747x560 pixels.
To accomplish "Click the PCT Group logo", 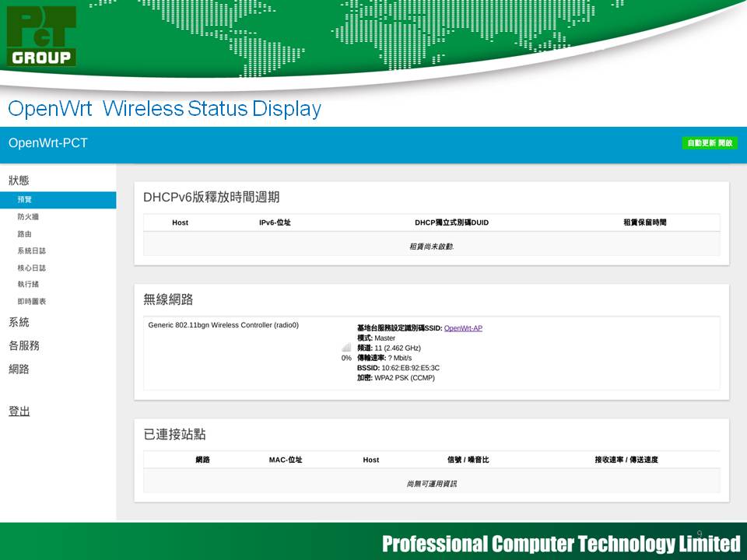I will [x=42, y=37].
